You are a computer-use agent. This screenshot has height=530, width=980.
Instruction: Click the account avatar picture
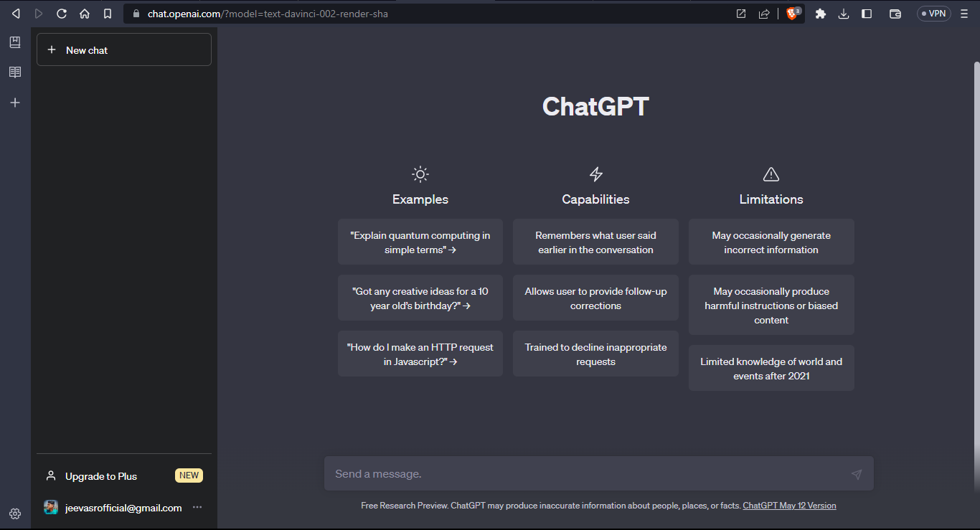[51, 507]
